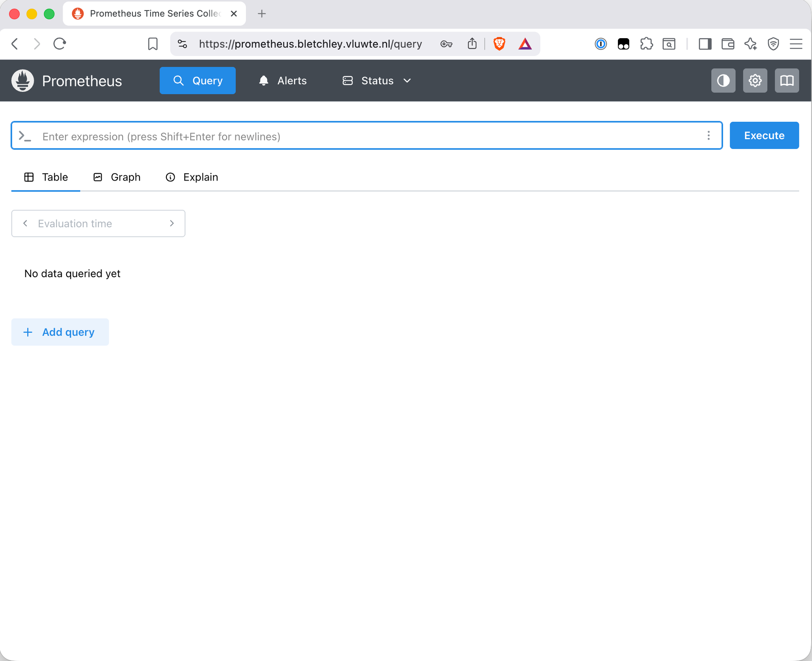This screenshot has width=812, height=661.
Task: Open documentation via the book icon
Action: [786, 80]
